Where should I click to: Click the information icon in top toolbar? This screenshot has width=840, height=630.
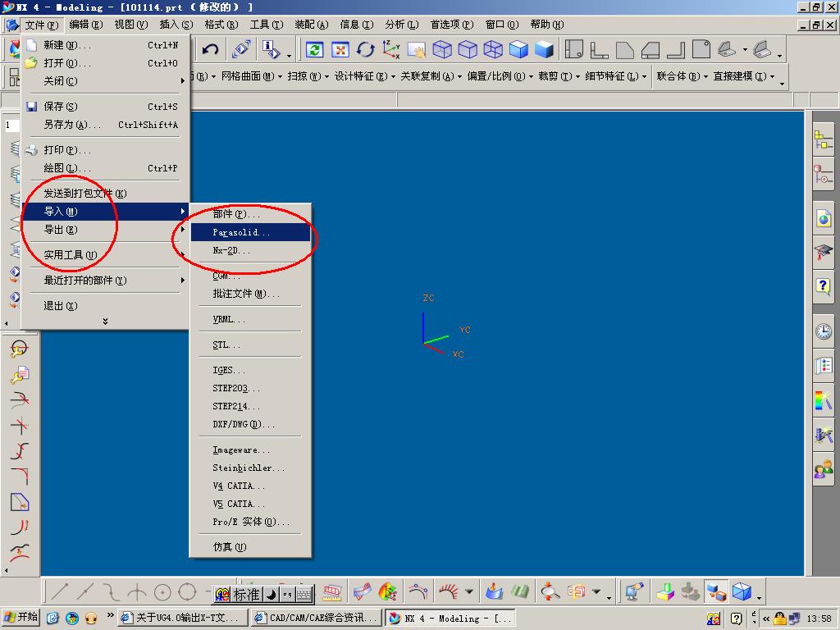(272, 50)
